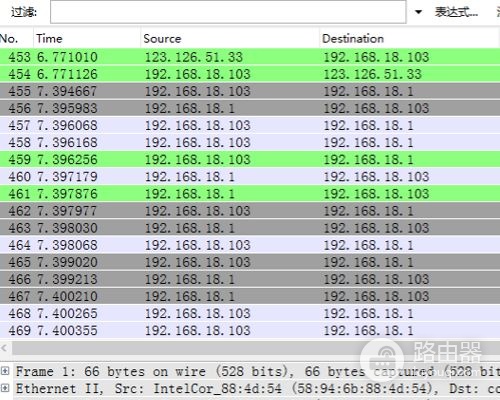The height and width of the screenshot is (400, 500).
Task: Click destination 192.168.18.103 in packet 453
Action: 376,57
